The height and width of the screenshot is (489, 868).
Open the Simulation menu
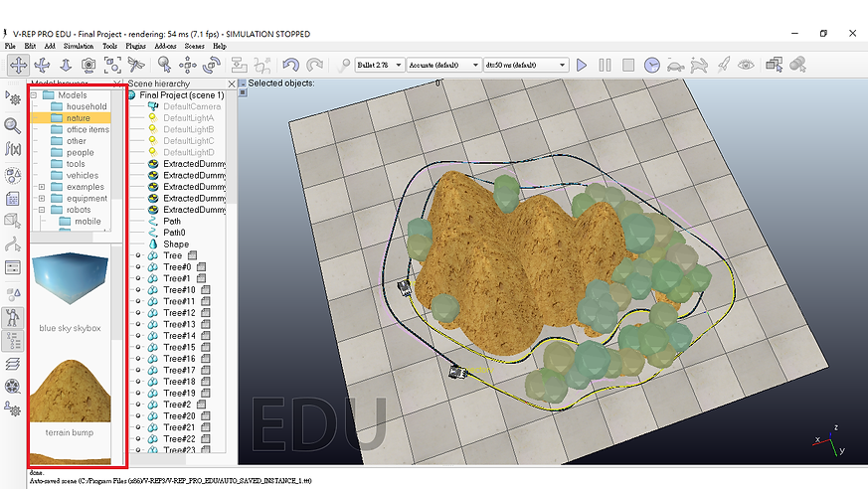[79, 46]
